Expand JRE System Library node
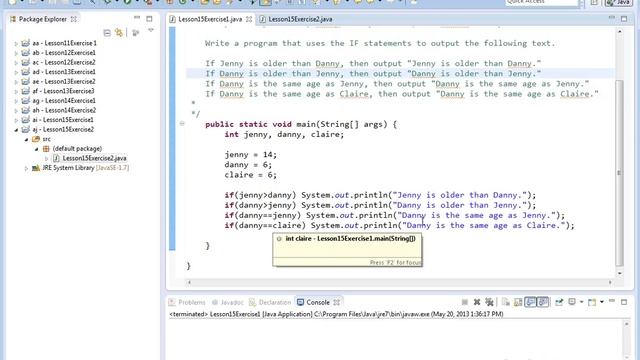Viewport: 640px width, 360px height. point(27,168)
